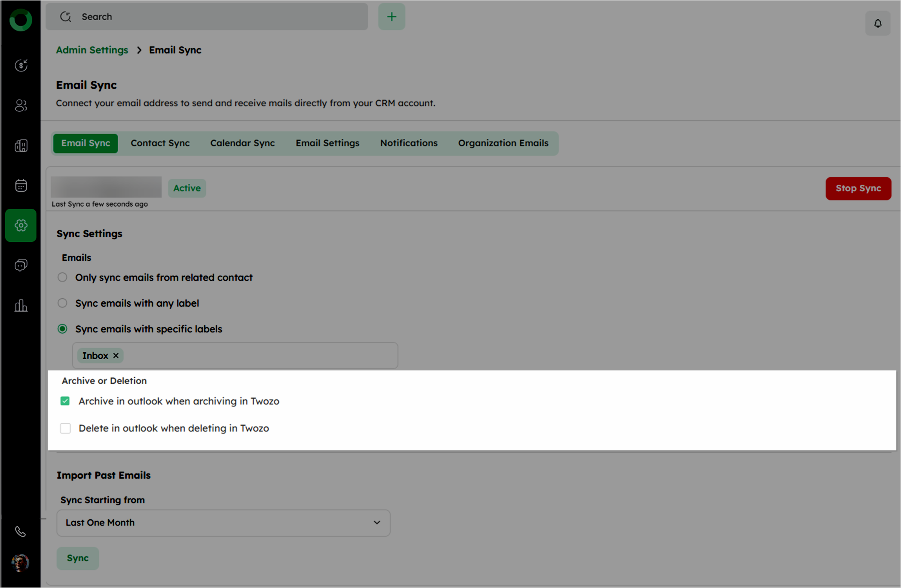Click the red Stop Sync button
Screen dimensions: 901x588
858,188
